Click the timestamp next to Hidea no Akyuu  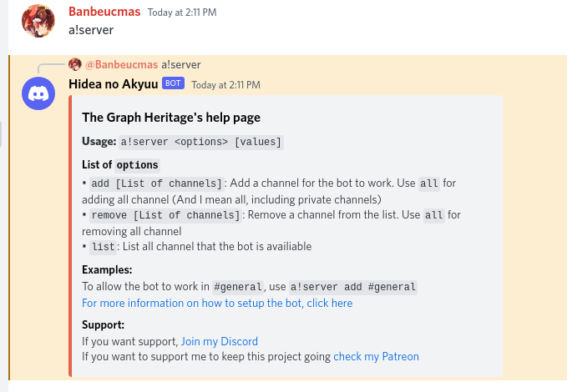226,85
